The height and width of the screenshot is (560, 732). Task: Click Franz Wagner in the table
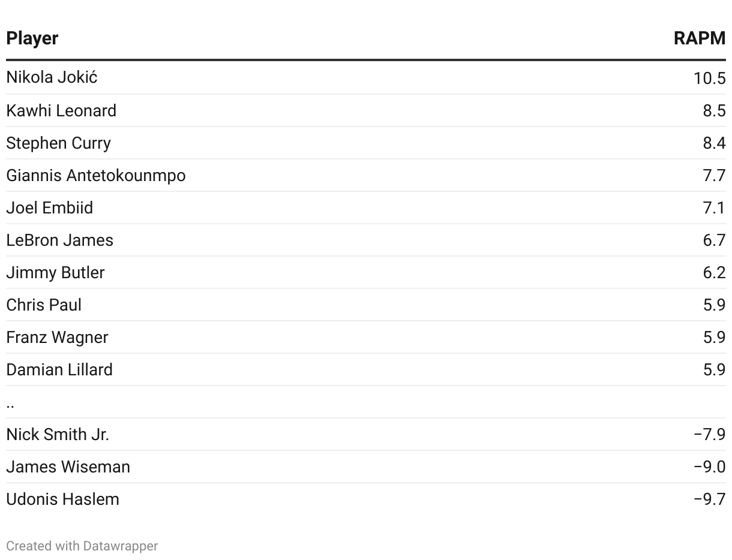click(57, 338)
